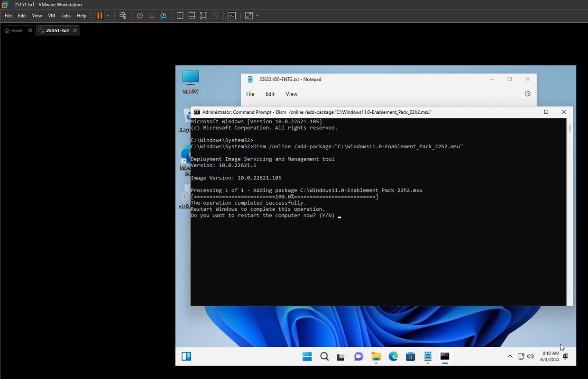
Task: Open the VMware Help menu
Action: click(x=82, y=16)
